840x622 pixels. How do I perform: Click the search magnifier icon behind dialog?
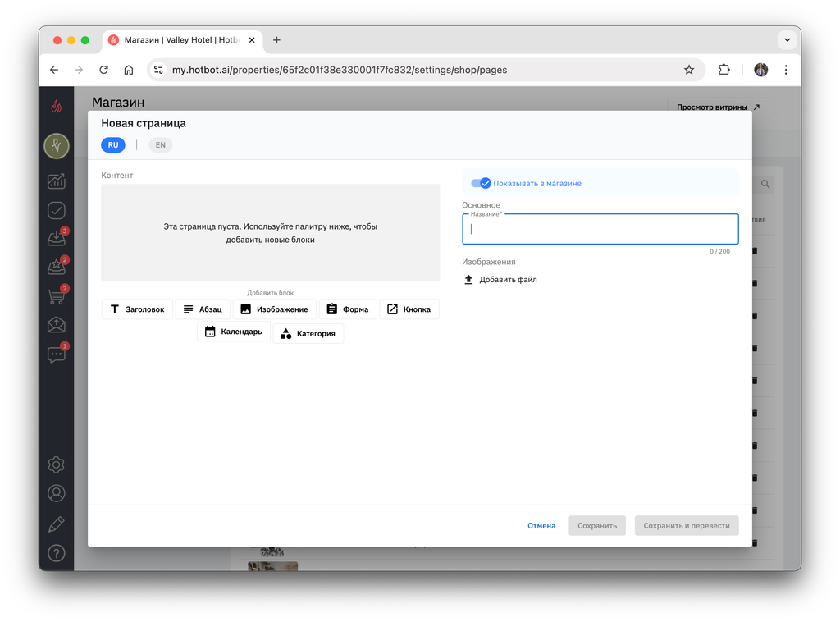point(765,185)
